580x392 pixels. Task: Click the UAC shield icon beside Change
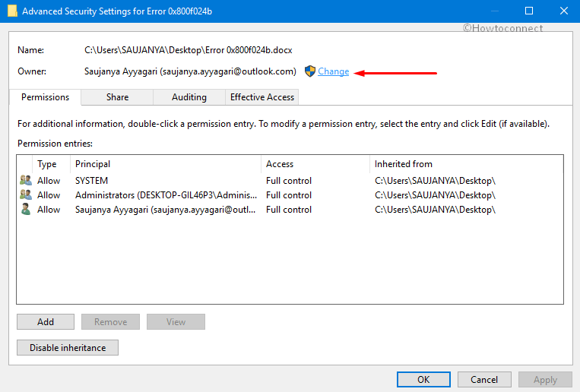click(x=310, y=71)
